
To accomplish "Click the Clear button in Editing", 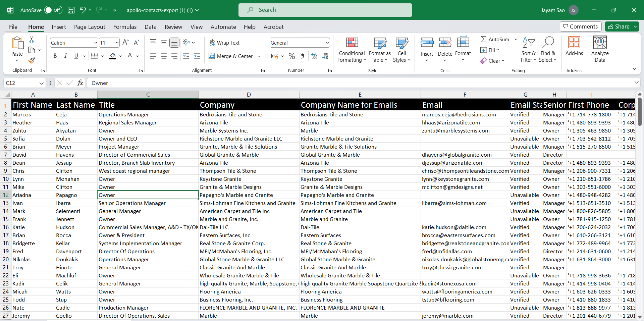I will click(x=492, y=61).
